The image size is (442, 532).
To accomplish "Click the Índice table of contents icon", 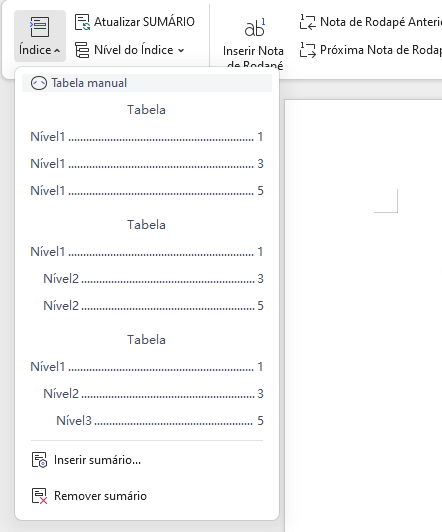I will [39, 26].
